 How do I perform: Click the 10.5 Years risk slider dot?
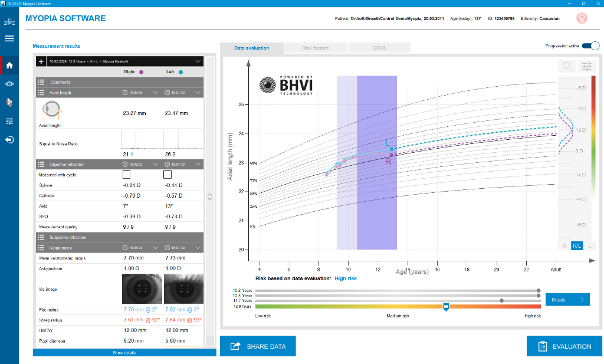point(539,296)
